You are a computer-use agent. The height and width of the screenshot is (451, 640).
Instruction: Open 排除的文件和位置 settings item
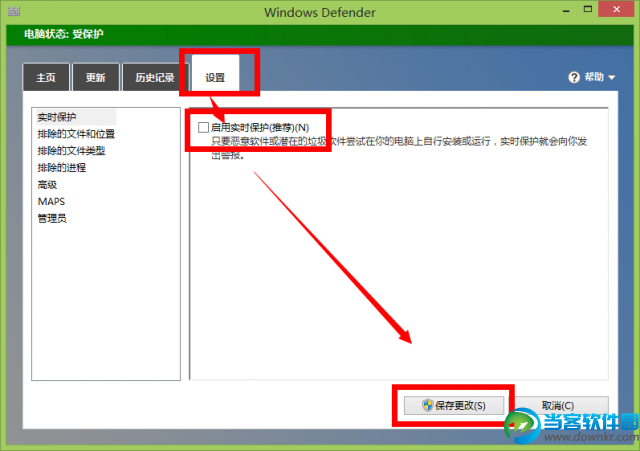click(x=76, y=134)
